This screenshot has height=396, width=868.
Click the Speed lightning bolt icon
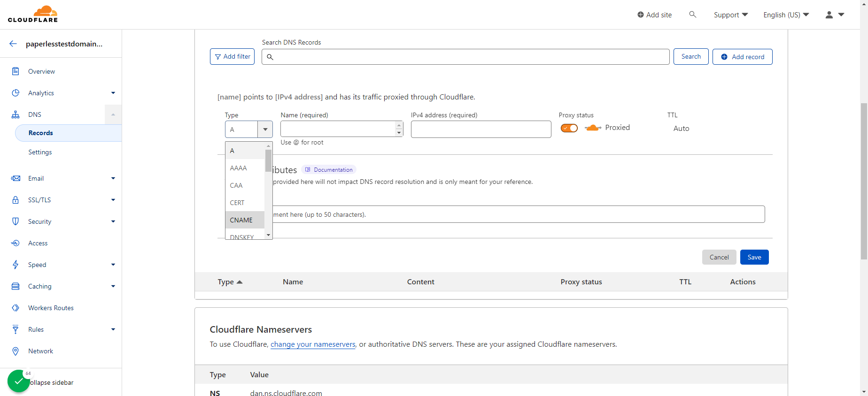(x=15, y=265)
